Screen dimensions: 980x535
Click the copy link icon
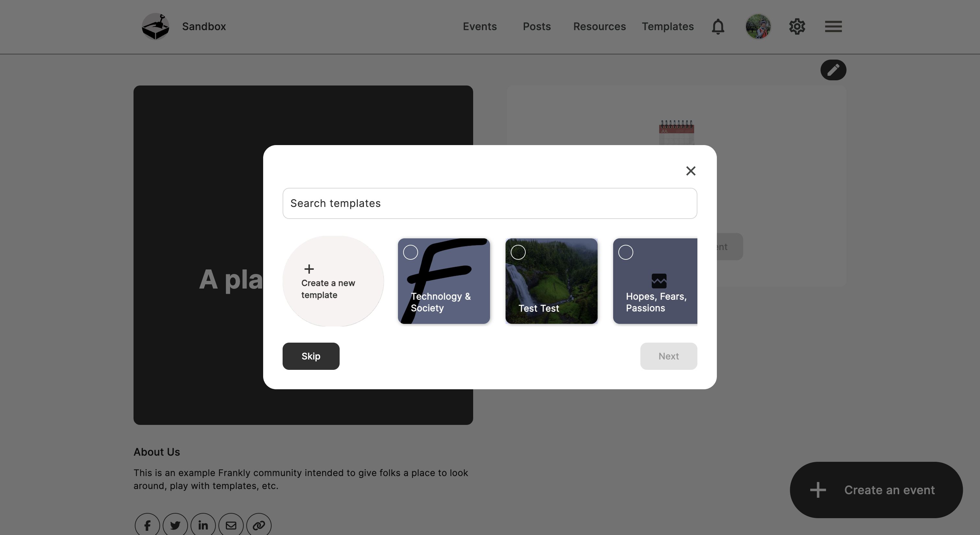point(259,525)
